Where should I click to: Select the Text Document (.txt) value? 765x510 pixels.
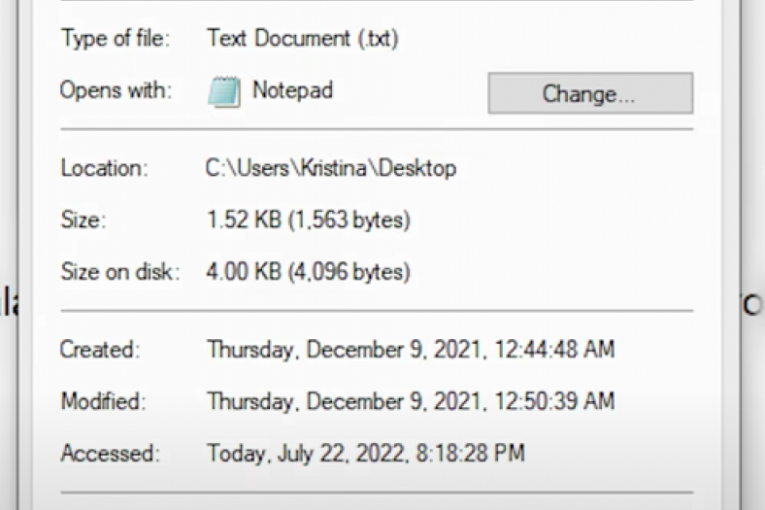tap(301, 39)
